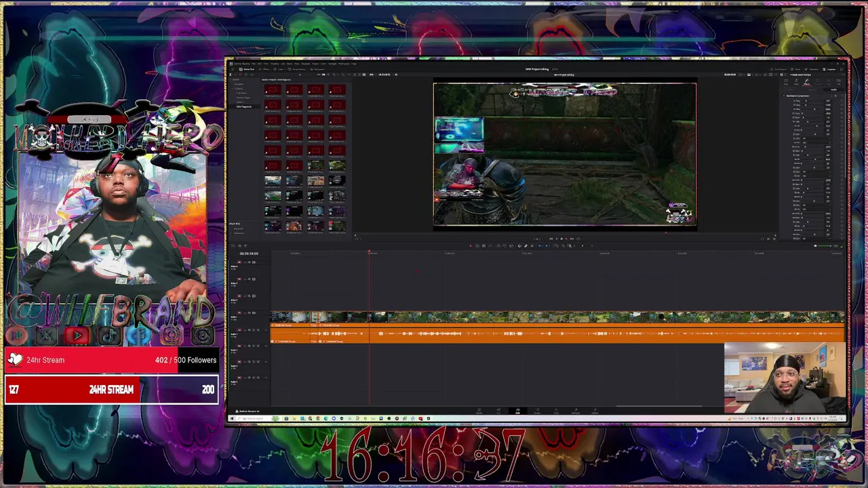Screen dimensions: 868x488
Task: Click the media pool search icon
Action: [334, 75]
